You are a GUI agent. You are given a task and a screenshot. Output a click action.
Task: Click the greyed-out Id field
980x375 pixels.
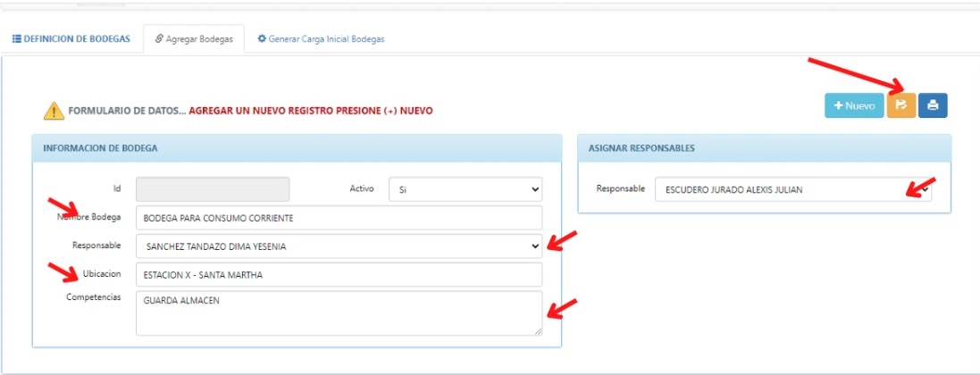[213, 188]
